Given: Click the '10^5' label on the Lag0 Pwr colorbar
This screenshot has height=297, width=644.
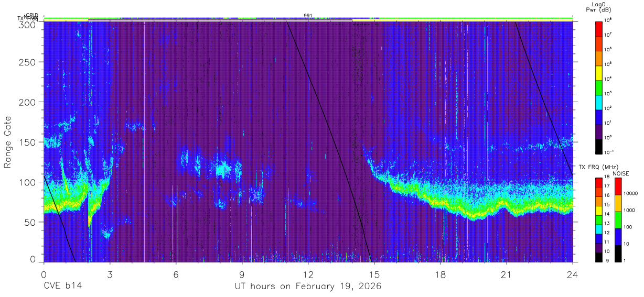Looking at the screenshot, I should pos(608,64).
